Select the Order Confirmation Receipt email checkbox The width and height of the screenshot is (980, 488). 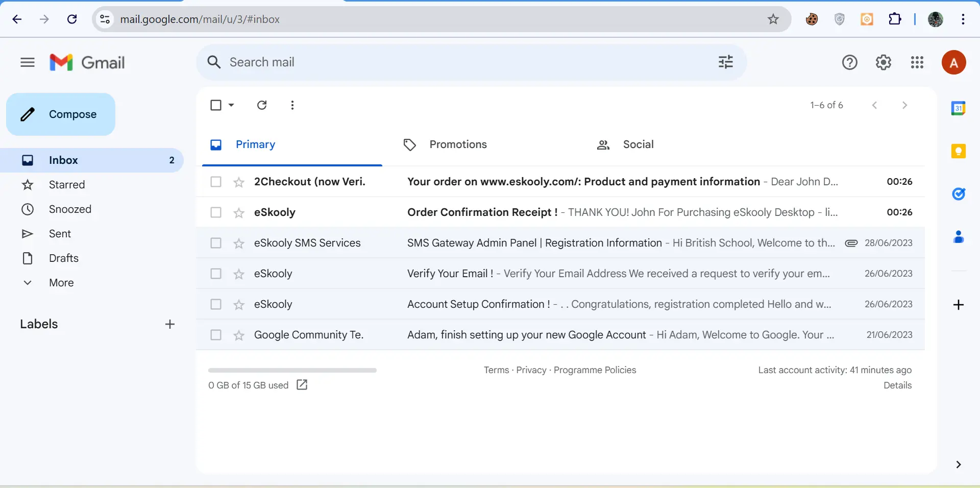(216, 212)
